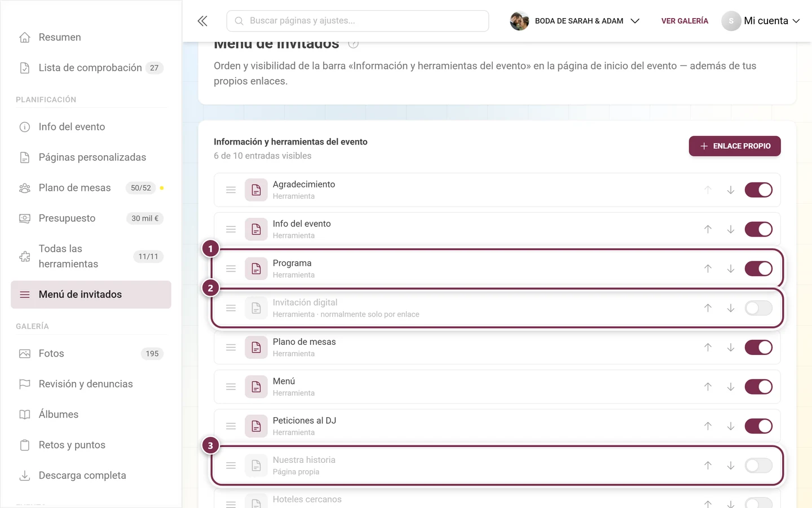Open Retos y puntos
This screenshot has height=508, width=812.
pyautogui.click(x=91, y=445)
